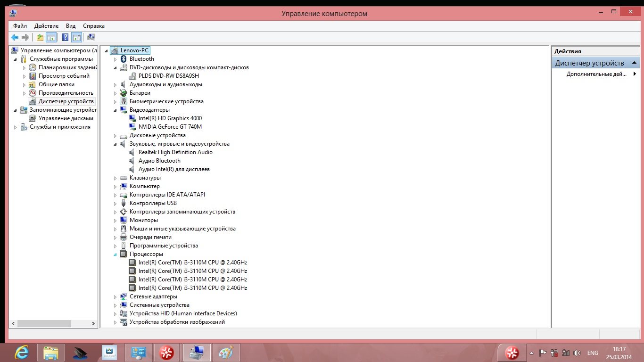Select Аудио Intel(R) для дисплеев
This screenshot has width=644, height=362.
(x=174, y=169)
